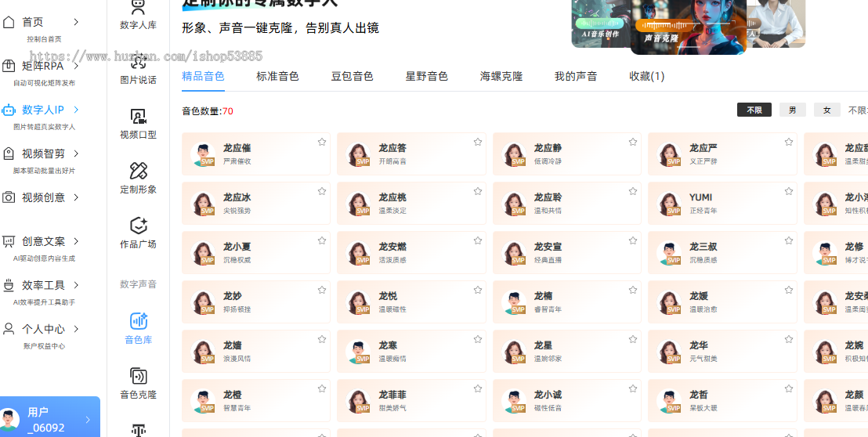Click the 首页 home icon

(9, 22)
